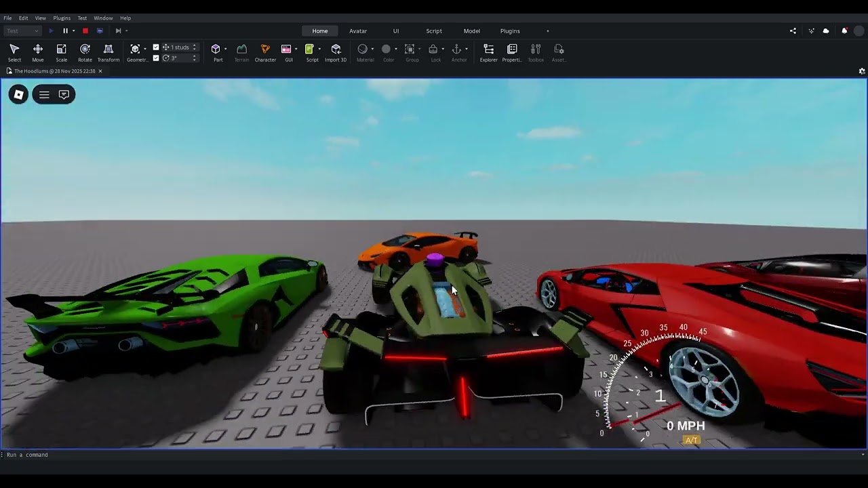
Task: Open the Window menu
Action: [103, 18]
